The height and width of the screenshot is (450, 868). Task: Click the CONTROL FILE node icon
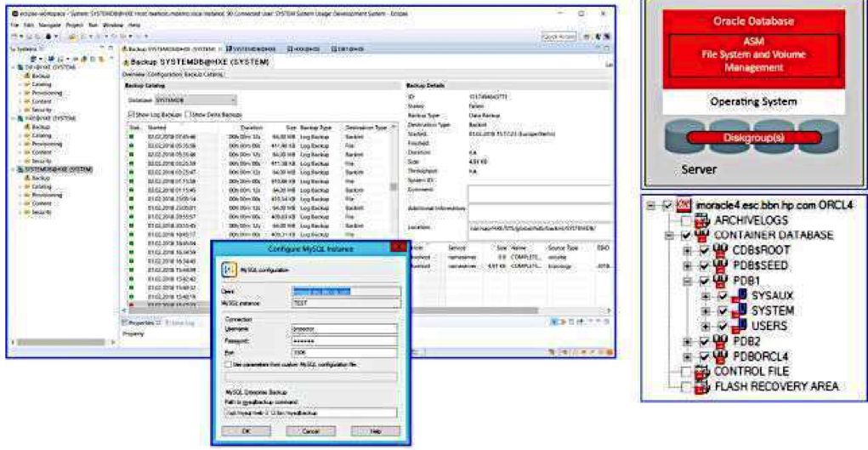coord(703,372)
